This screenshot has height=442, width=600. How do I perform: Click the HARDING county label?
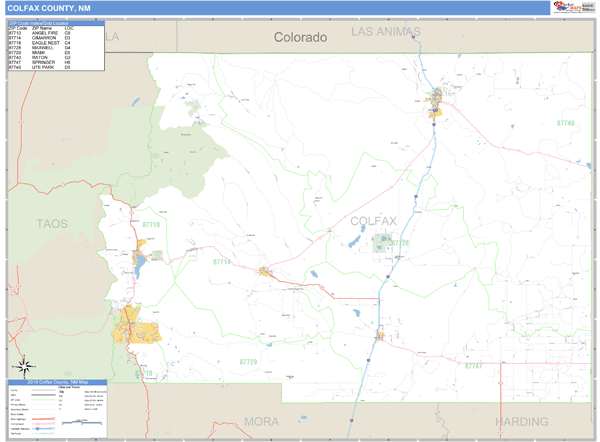[522, 421]
